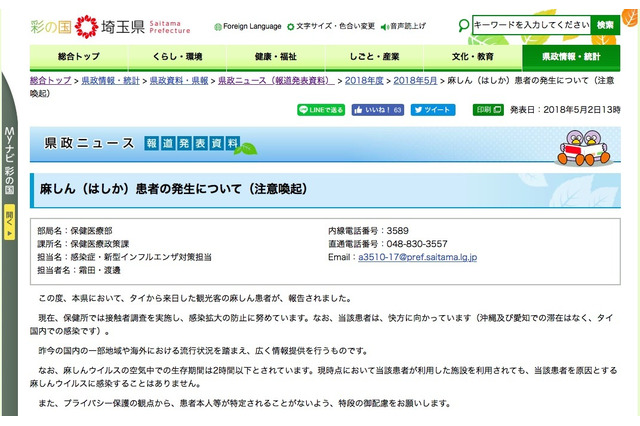Viewport: 640px width, 426px height.
Task: Click the yellow 開く expand button
Action: click(x=9, y=222)
